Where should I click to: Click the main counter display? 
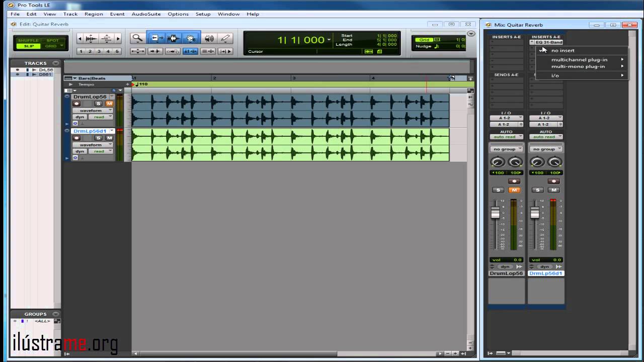click(x=301, y=40)
